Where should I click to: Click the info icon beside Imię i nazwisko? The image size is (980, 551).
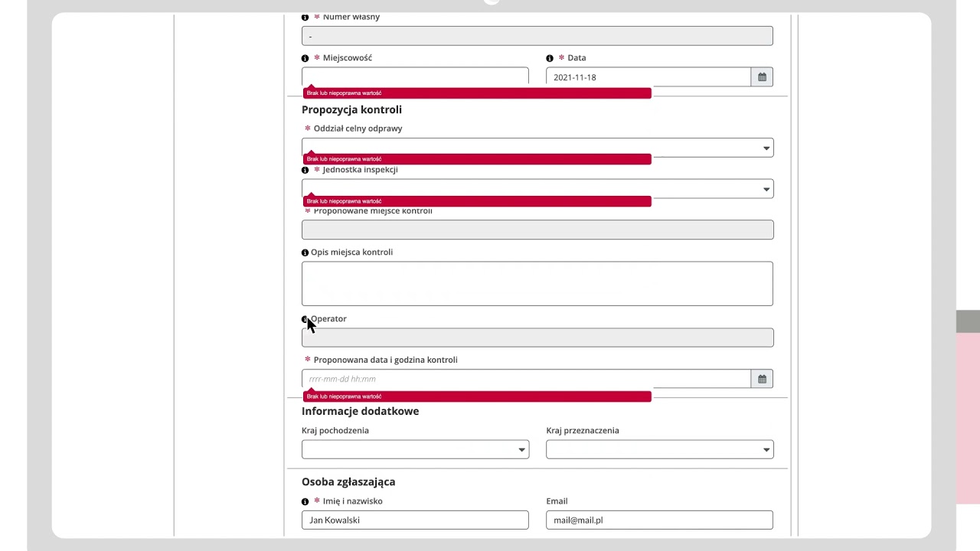click(x=305, y=501)
